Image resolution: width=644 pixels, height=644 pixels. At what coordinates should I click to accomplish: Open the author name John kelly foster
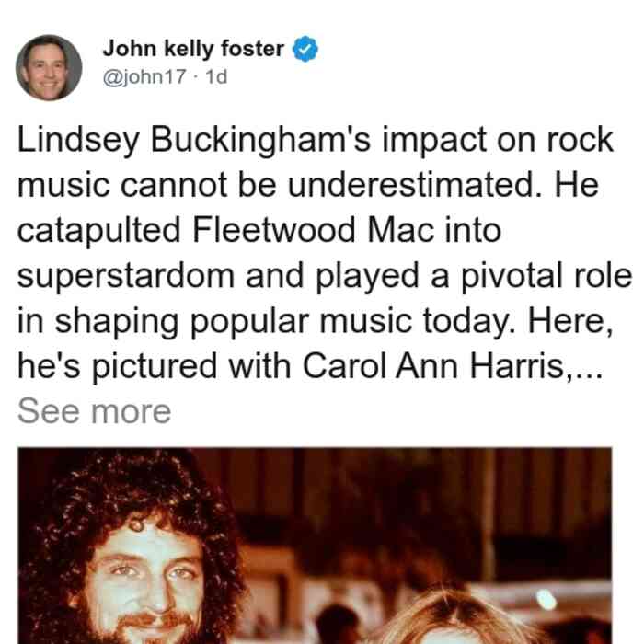(x=193, y=49)
